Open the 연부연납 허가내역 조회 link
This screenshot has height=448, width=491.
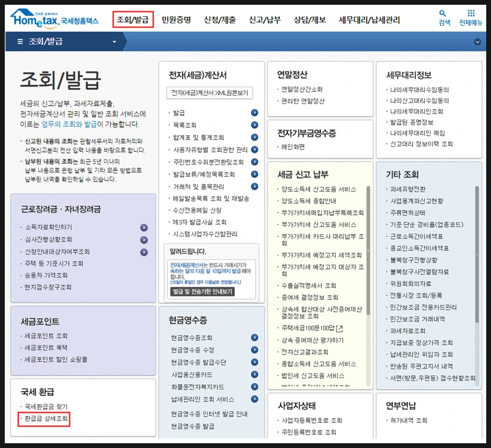pyautogui.click(x=409, y=421)
